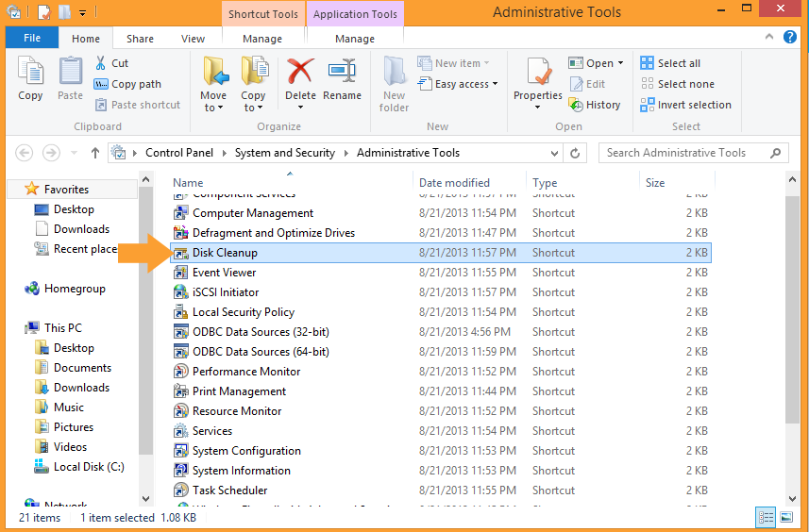
Task: Expand the Open button dropdown arrow
Action: tap(621, 63)
